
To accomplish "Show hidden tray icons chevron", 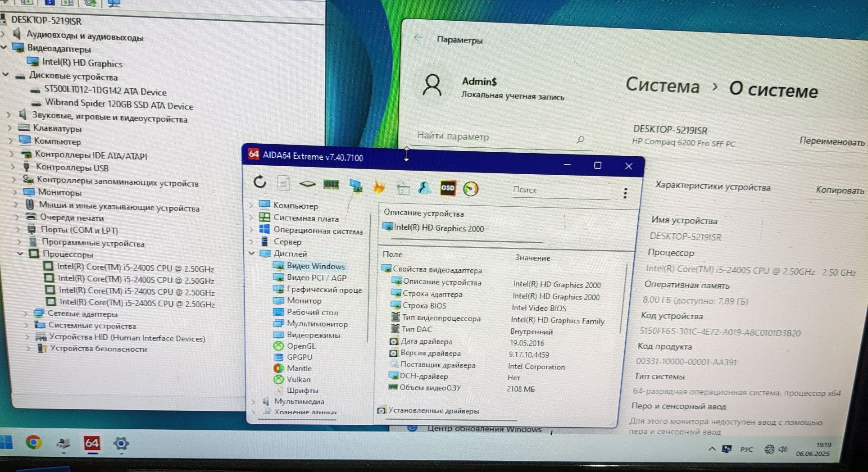I will coord(712,449).
